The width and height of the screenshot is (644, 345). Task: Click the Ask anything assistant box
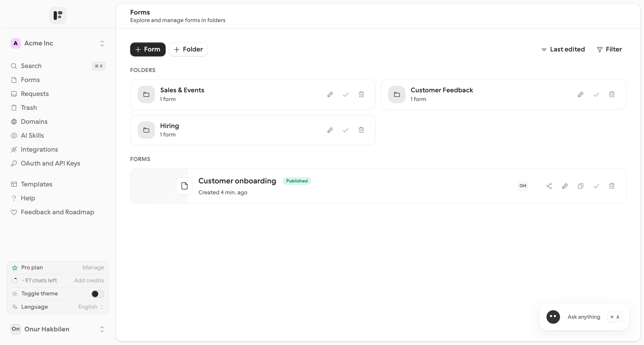pos(584,317)
